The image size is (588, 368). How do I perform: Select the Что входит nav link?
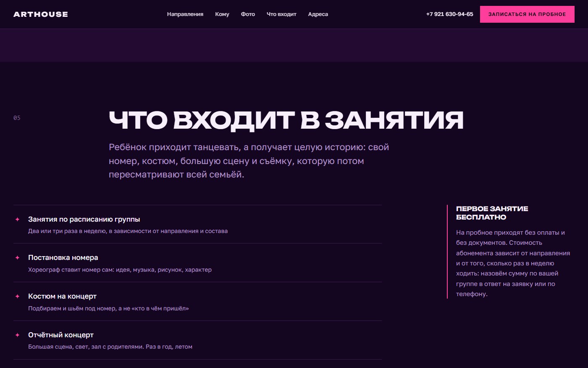coord(281,14)
